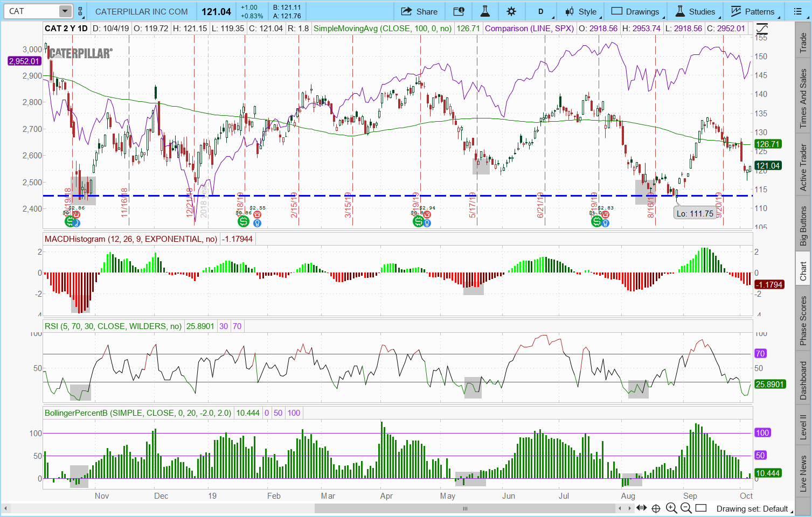Click the D timeframe button
The width and height of the screenshot is (812, 517).
pyautogui.click(x=540, y=11)
